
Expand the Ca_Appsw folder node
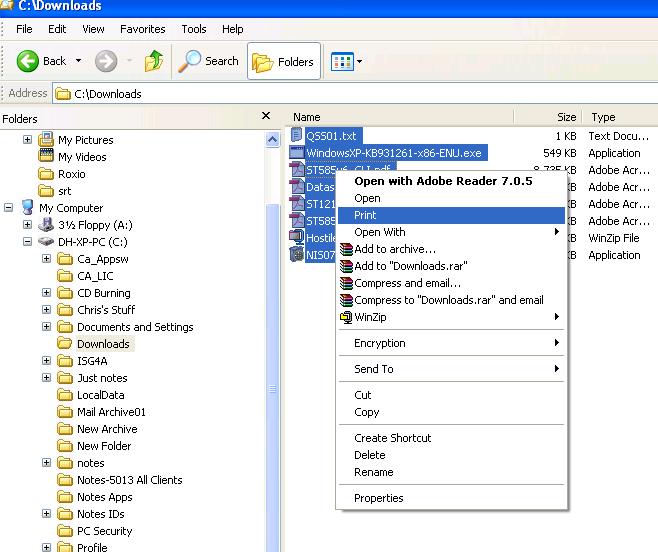[46, 259]
